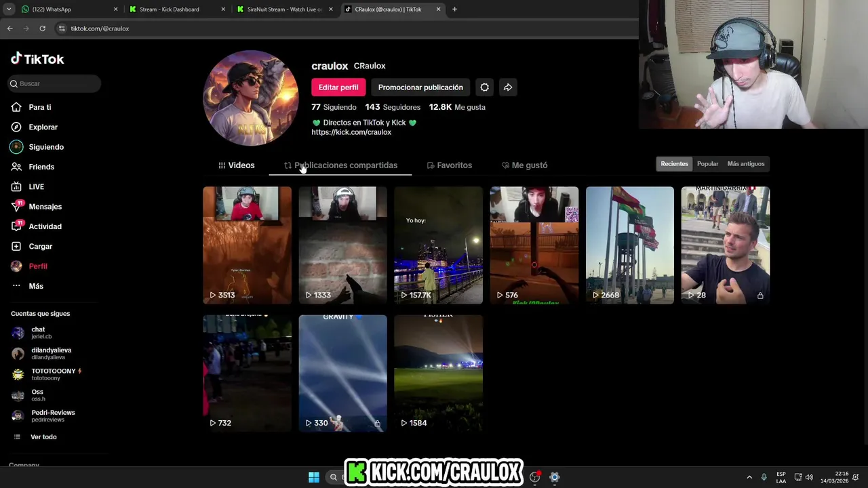Open profile settings gear icon
The height and width of the screenshot is (488, 868).
tap(484, 87)
